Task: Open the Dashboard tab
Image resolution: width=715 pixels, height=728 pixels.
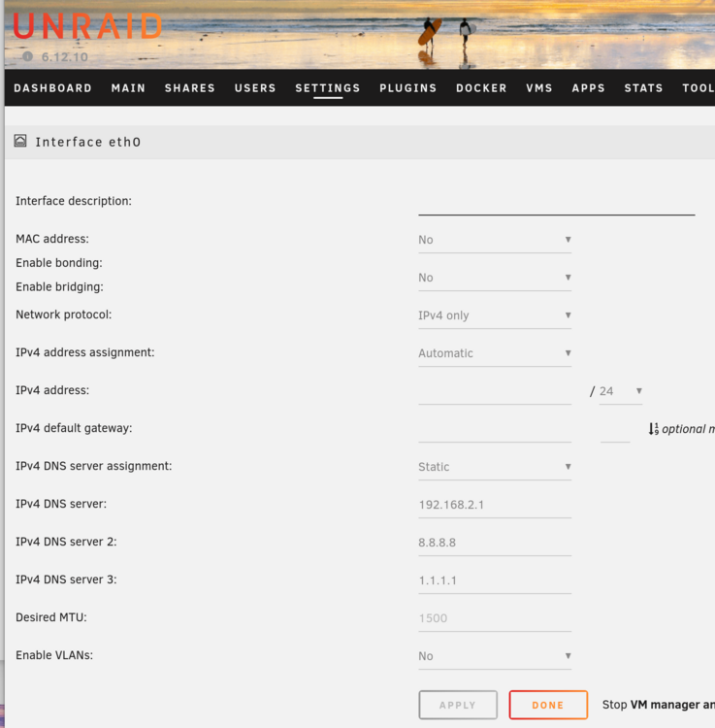Action: click(53, 88)
